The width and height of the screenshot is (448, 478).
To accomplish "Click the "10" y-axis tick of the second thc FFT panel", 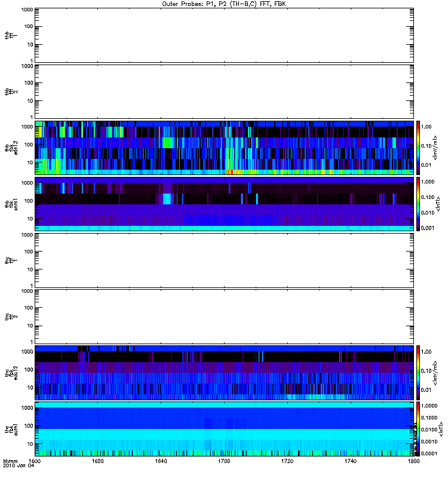I will click(x=30, y=326).
